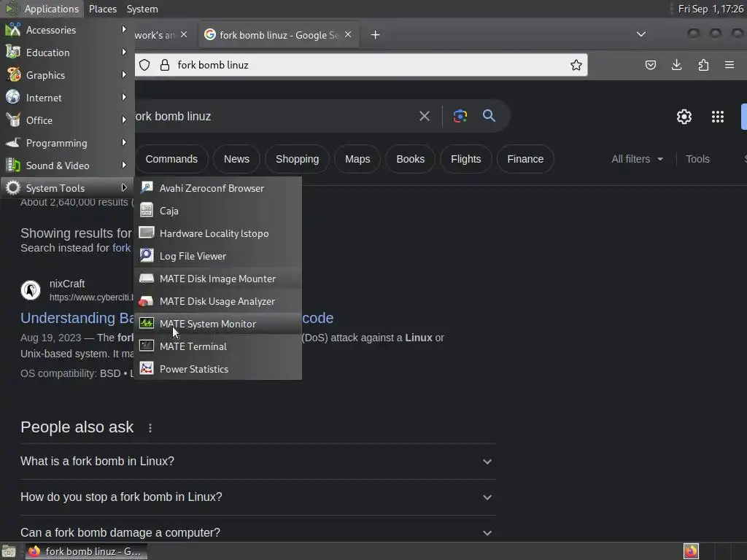
Task: Open Caja file manager entry
Action: [217, 211]
